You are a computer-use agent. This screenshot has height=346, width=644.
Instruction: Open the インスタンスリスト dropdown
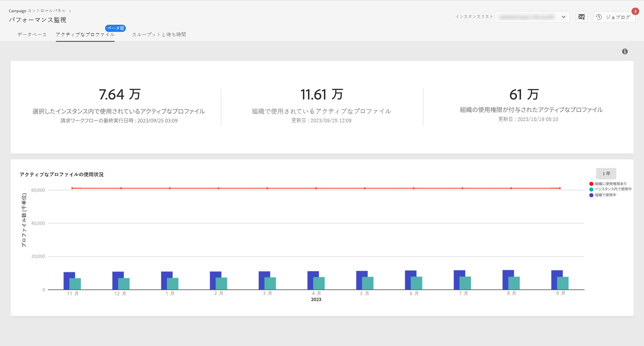coord(527,17)
